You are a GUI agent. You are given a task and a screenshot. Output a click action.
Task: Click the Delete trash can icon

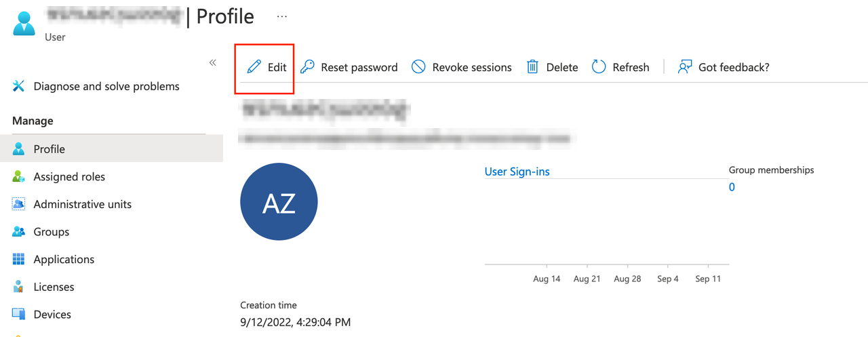533,67
